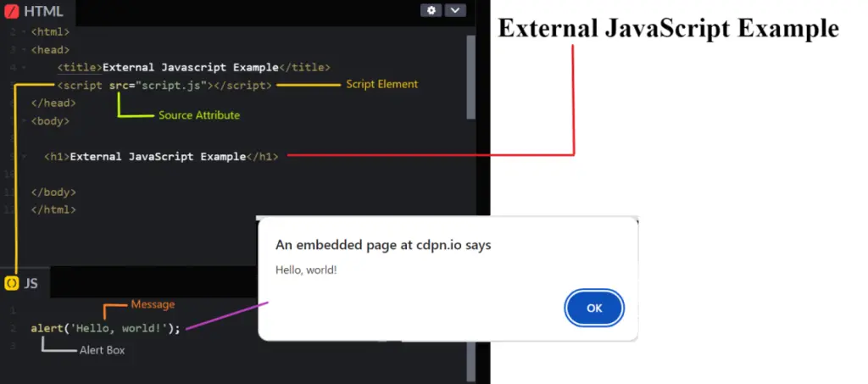
Task: Click the yellow JS parentheses icon
Action: [x=12, y=283]
